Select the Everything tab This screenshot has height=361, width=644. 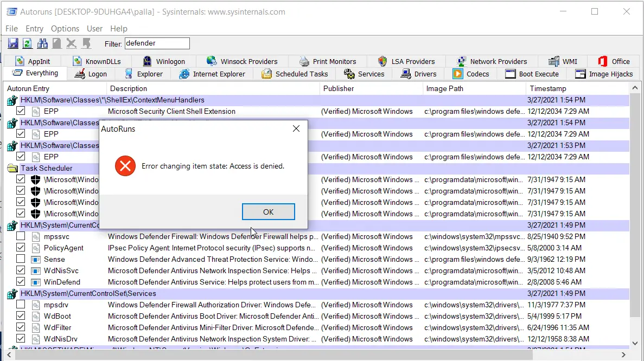pyautogui.click(x=35, y=73)
